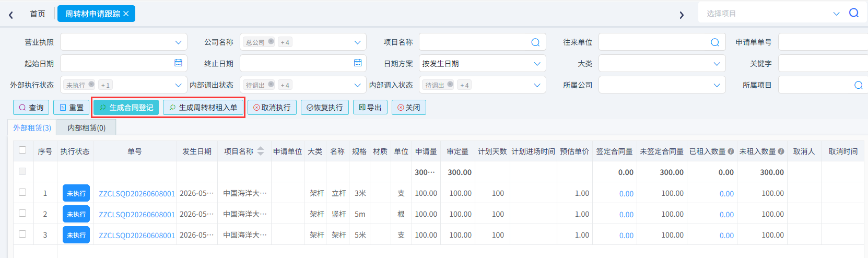Click the info icon next to 未租入数量
This screenshot has height=258, width=868.
coord(781,151)
